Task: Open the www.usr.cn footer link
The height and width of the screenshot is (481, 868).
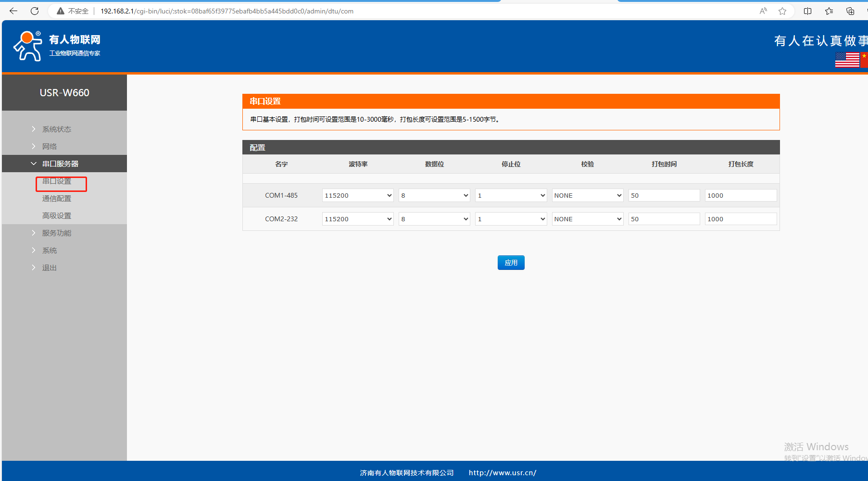Action: pyautogui.click(x=503, y=473)
